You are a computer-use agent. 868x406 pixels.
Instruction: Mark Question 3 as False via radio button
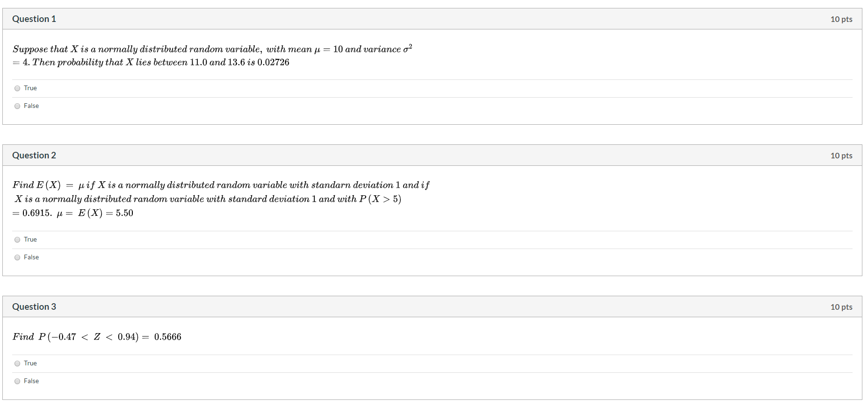point(17,381)
